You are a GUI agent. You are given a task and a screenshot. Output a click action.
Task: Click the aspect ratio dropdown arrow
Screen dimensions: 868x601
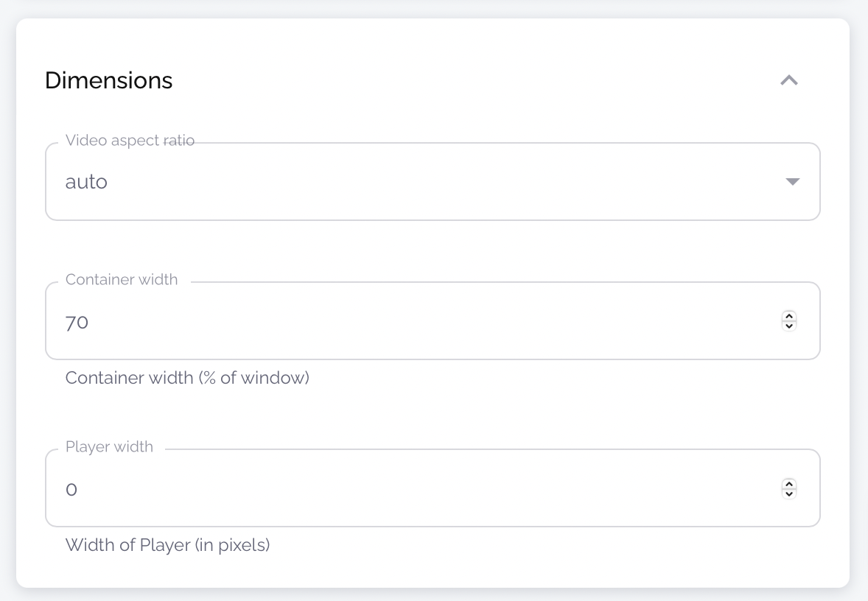pos(793,182)
